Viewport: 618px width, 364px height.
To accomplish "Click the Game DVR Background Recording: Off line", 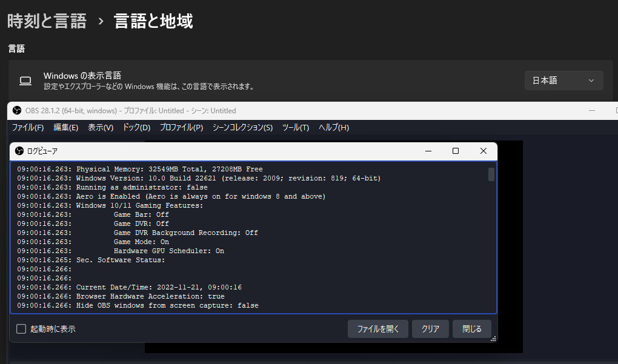I will pos(138,233).
